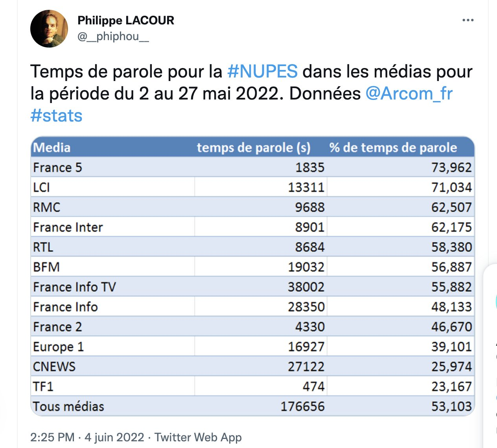This screenshot has width=497, height=448.
Task: Click the Europe 1 row in the table
Action: coord(252,347)
